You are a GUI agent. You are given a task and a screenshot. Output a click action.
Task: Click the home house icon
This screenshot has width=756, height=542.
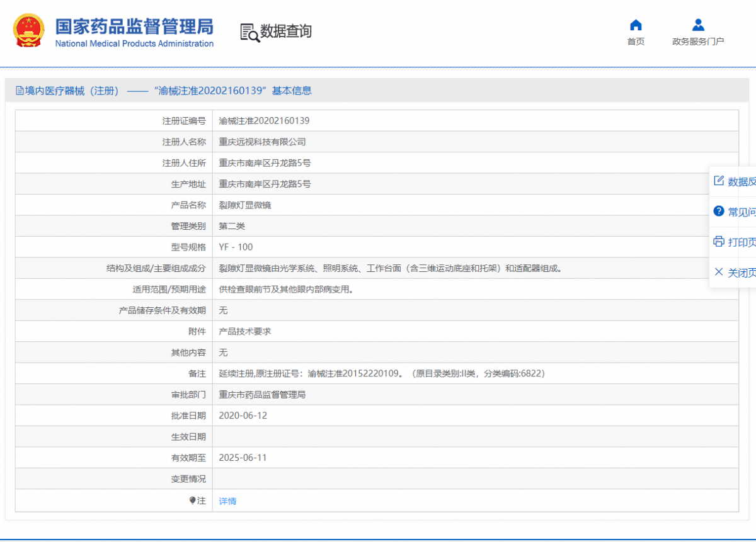pos(636,25)
